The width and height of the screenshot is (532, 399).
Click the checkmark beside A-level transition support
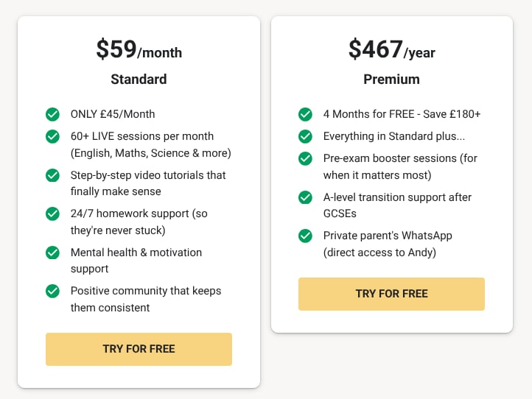click(305, 197)
